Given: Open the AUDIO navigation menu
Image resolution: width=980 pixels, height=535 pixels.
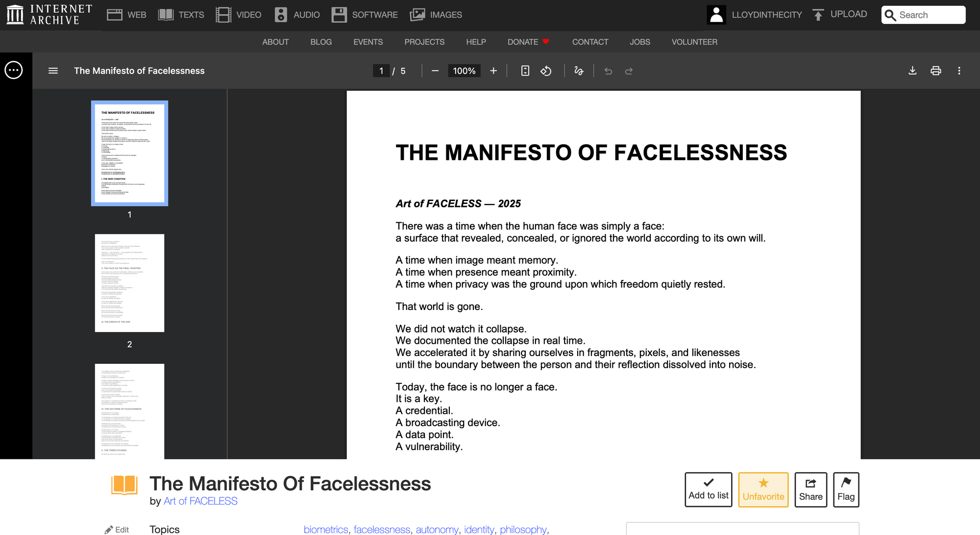Looking at the screenshot, I should [x=297, y=15].
